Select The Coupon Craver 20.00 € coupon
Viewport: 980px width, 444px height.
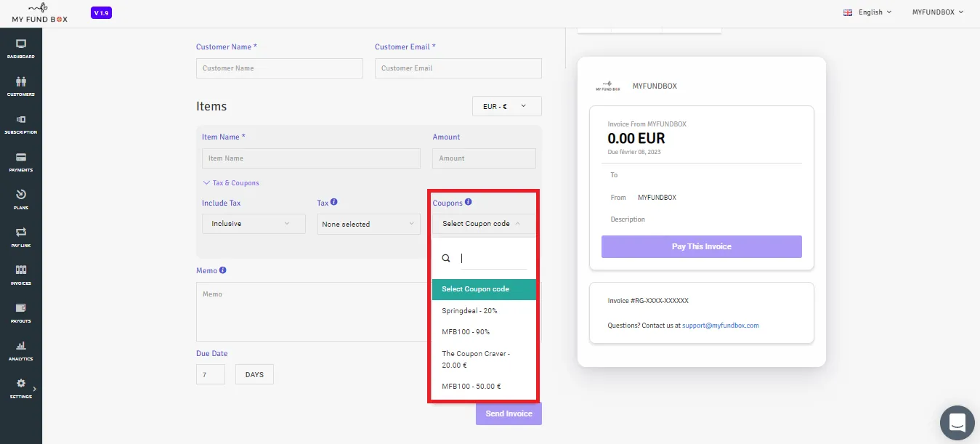point(484,359)
